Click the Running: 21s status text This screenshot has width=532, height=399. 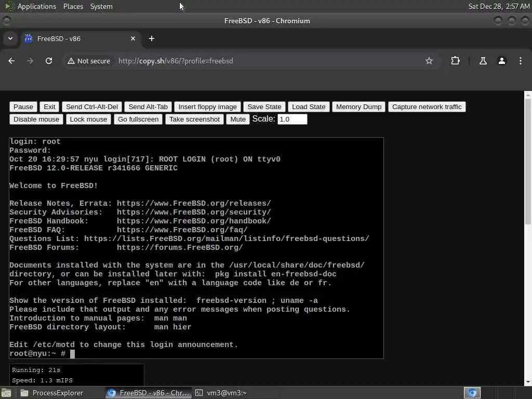[36, 370]
